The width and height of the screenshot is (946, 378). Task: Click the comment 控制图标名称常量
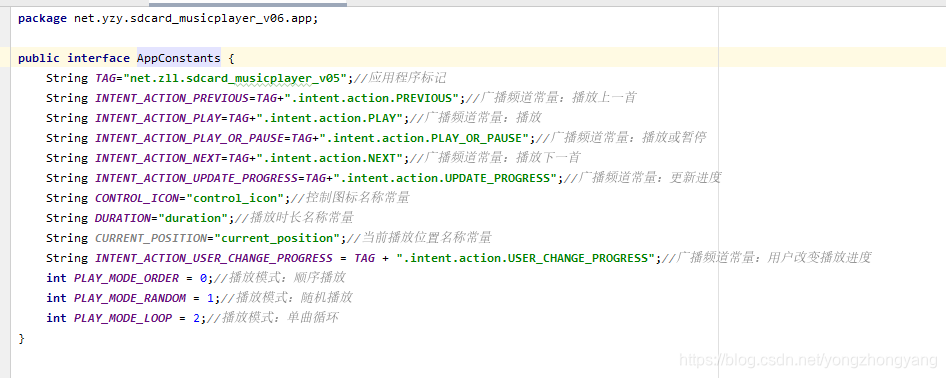click(350, 198)
